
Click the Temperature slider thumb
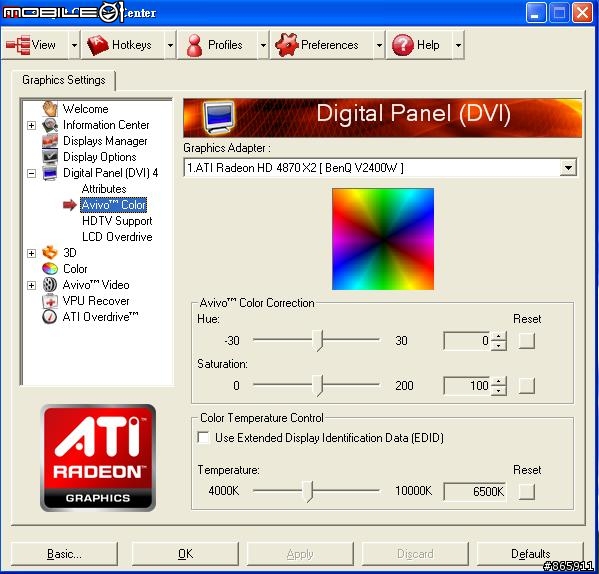(308, 492)
